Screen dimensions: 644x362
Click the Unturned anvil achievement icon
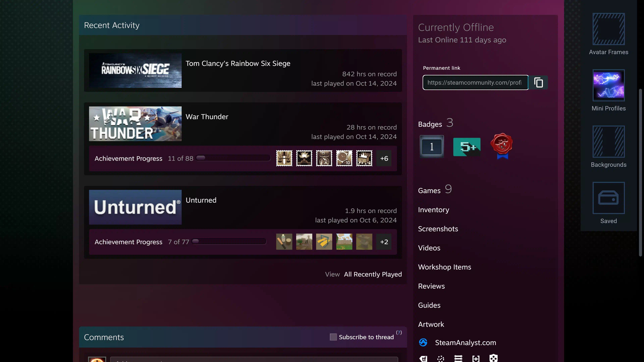coord(364,242)
